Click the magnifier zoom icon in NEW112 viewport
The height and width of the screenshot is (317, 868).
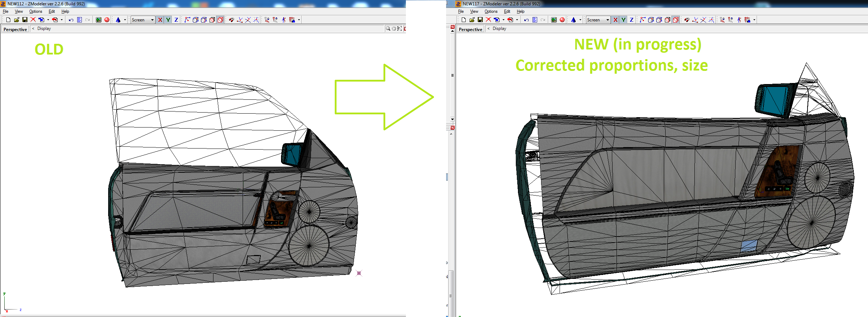388,29
